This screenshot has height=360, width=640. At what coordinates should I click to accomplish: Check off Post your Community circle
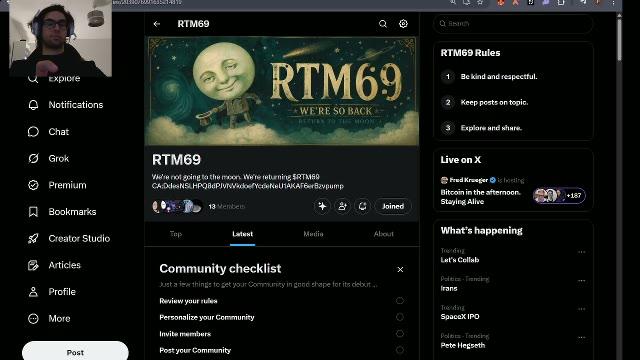tap(400, 350)
